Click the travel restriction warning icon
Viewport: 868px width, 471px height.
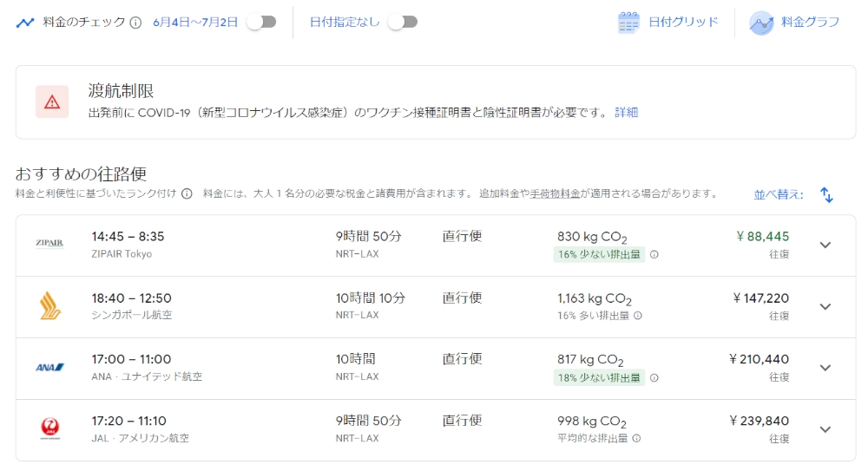(x=52, y=102)
